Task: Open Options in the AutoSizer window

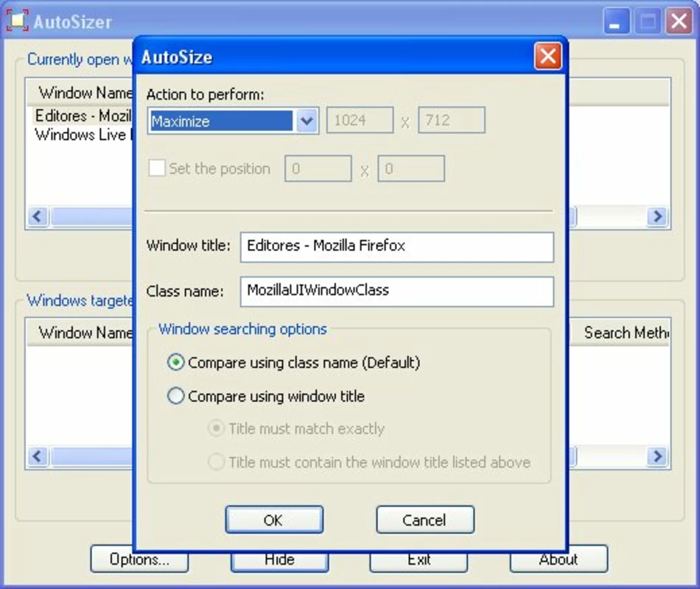Action: (x=139, y=560)
